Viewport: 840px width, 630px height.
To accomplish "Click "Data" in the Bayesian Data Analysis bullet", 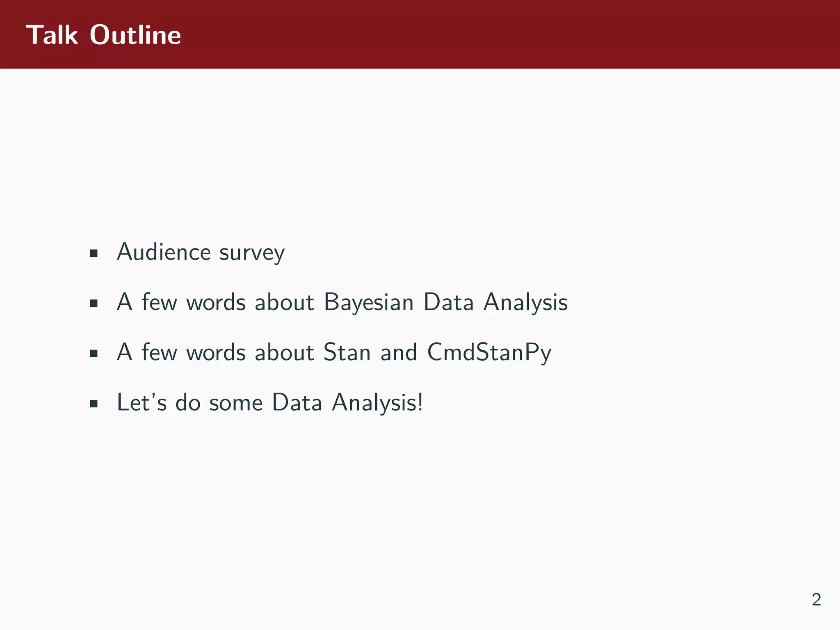I will [448, 303].
